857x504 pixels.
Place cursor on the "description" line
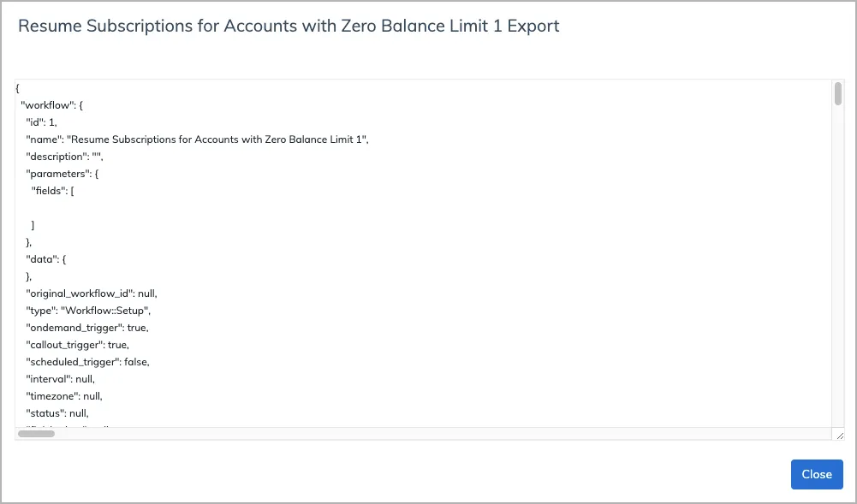pyautogui.click(x=64, y=157)
